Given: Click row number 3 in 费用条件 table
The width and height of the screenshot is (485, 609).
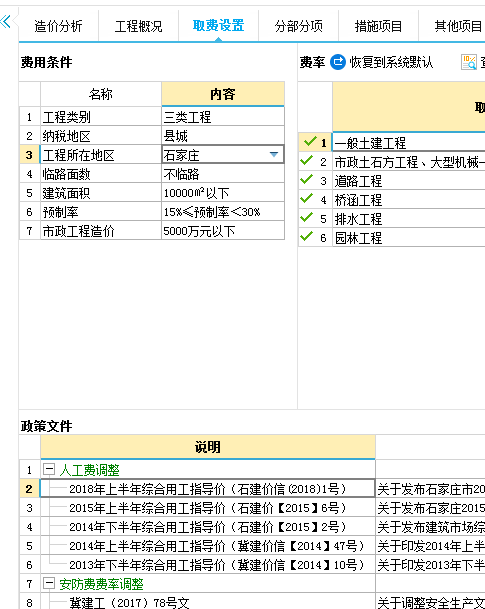Looking at the screenshot, I should coord(30,155).
